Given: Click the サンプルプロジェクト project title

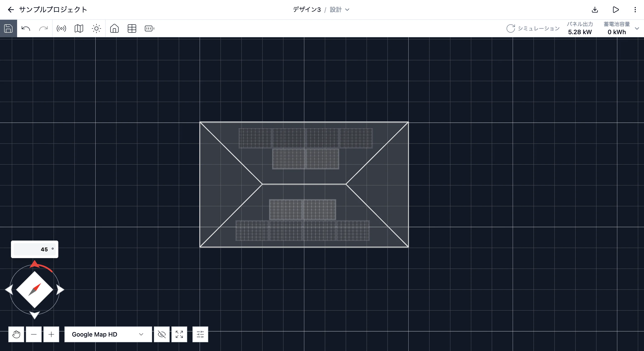Looking at the screenshot, I should point(53,10).
